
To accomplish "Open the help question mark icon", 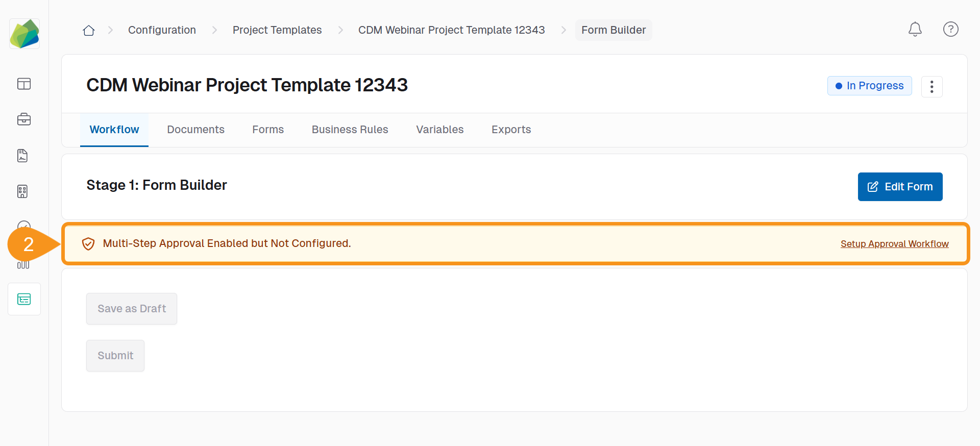I will click(950, 30).
